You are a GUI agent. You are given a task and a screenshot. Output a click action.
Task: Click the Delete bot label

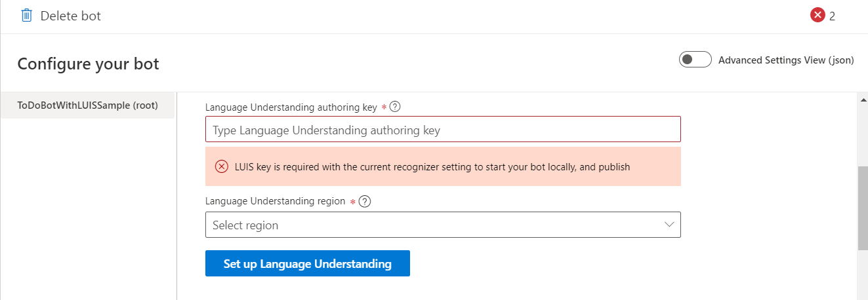[71, 16]
